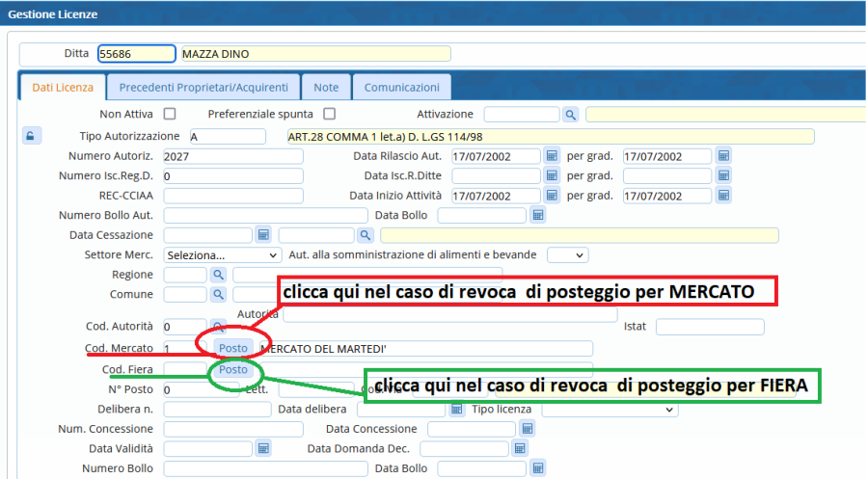Click search icon beside Comune field
This screenshot has height=479, width=868.
[x=219, y=294]
